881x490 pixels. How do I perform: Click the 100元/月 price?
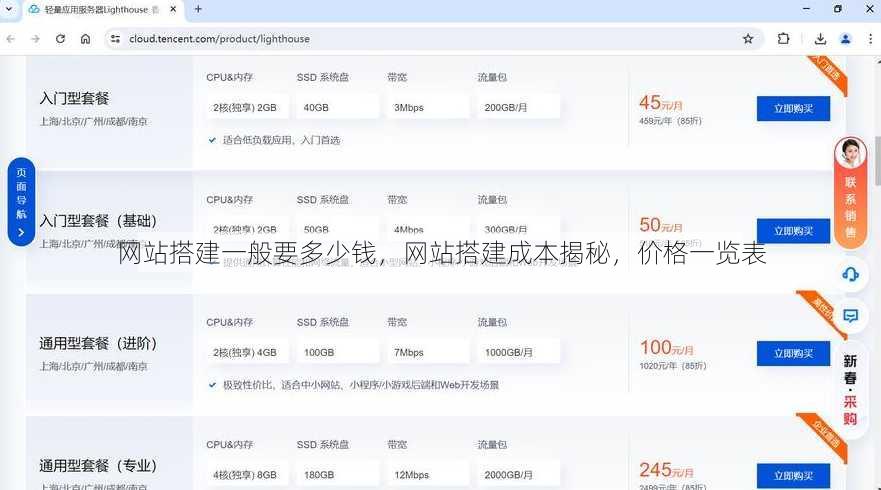tap(666, 348)
